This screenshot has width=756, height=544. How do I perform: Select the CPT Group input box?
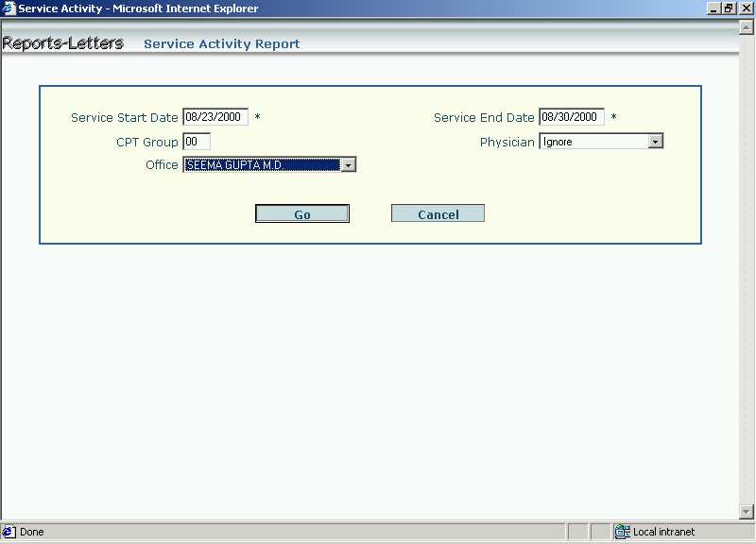tap(197, 142)
